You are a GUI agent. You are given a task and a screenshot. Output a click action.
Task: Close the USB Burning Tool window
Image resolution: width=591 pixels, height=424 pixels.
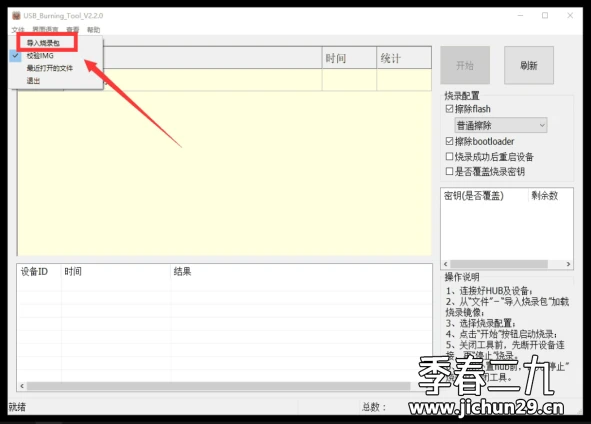tap(570, 15)
